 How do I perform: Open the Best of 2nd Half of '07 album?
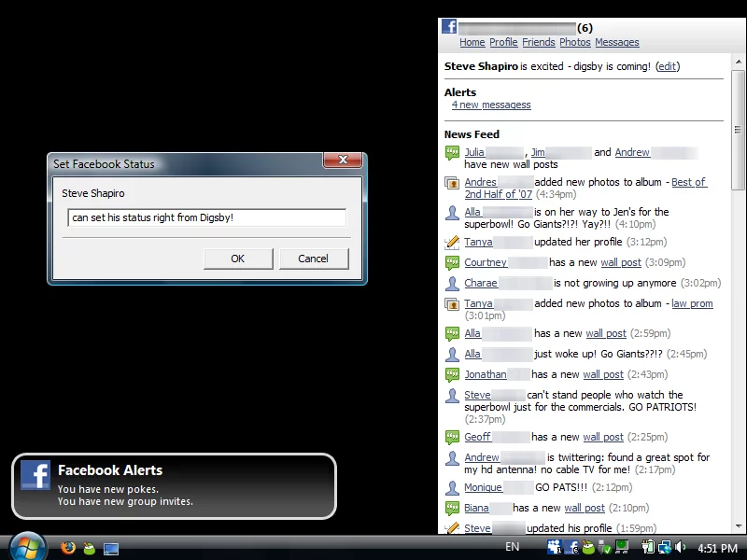click(x=689, y=182)
